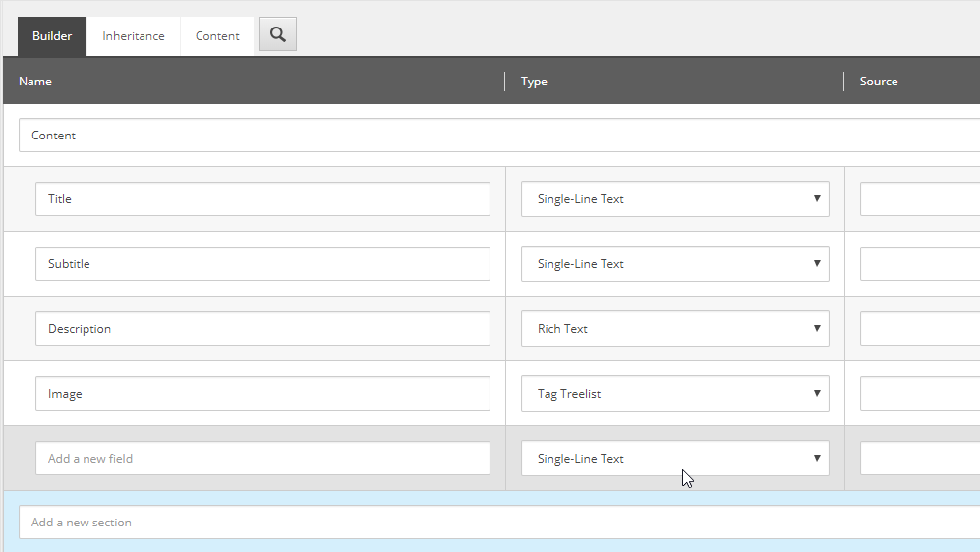This screenshot has height=552, width=980.
Task: Click the Content section name field
Action: (x=491, y=136)
